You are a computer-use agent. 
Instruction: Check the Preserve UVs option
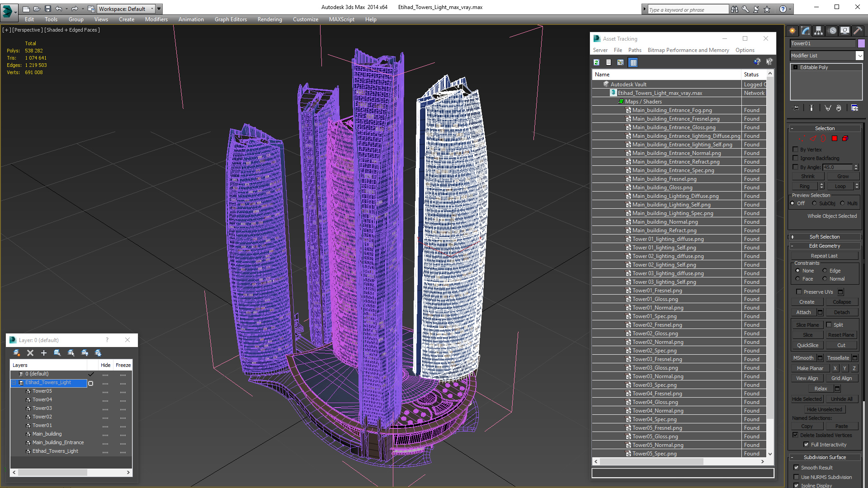[799, 292]
